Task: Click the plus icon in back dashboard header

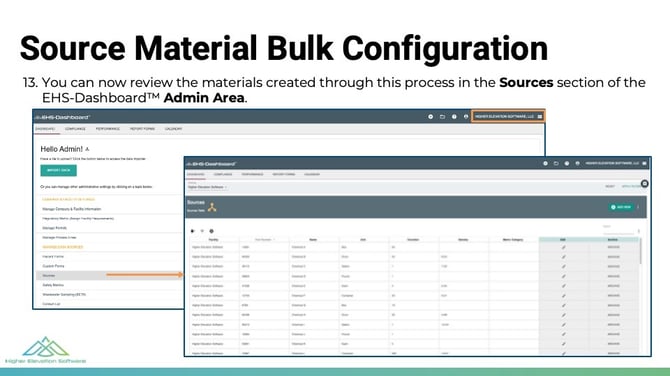Action: [431, 117]
